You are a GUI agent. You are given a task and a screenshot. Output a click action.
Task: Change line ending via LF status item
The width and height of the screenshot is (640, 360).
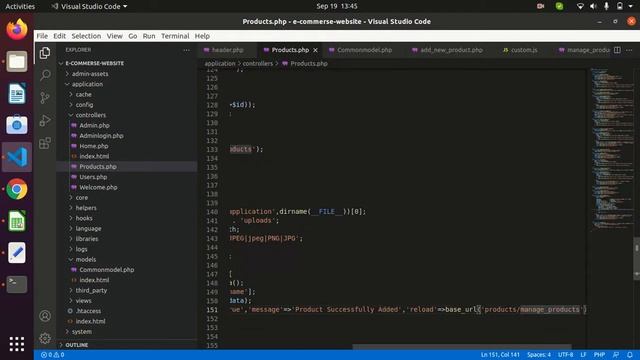click(583, 355)
